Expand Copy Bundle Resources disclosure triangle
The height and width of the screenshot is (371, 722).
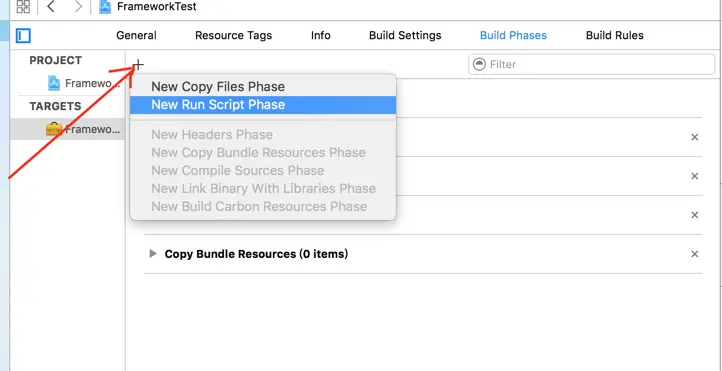[x=153, y=254]
